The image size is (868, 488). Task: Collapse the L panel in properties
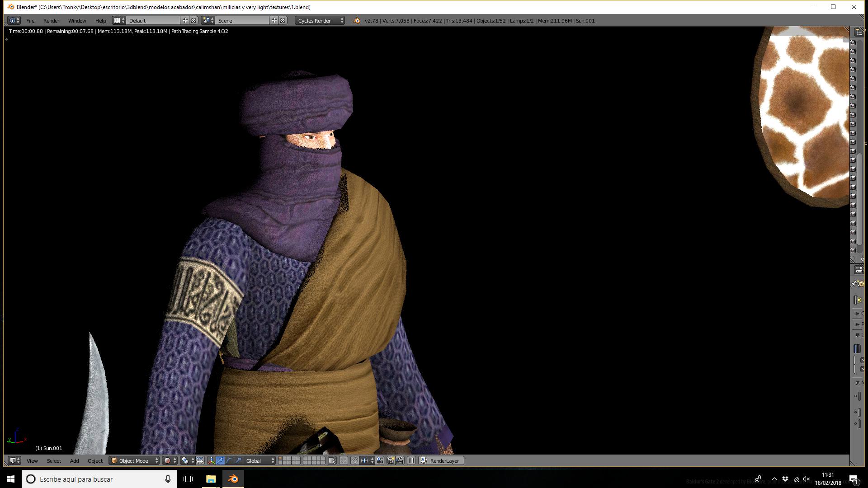[858, 335]
